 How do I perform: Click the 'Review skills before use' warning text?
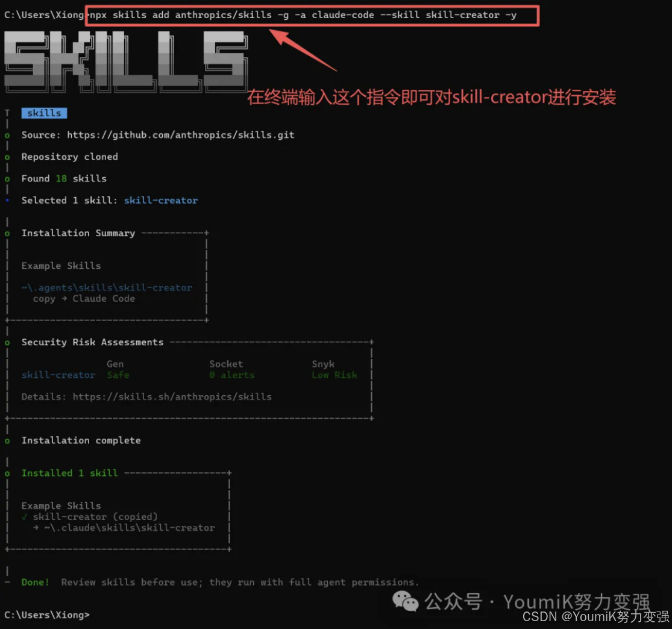240,582
